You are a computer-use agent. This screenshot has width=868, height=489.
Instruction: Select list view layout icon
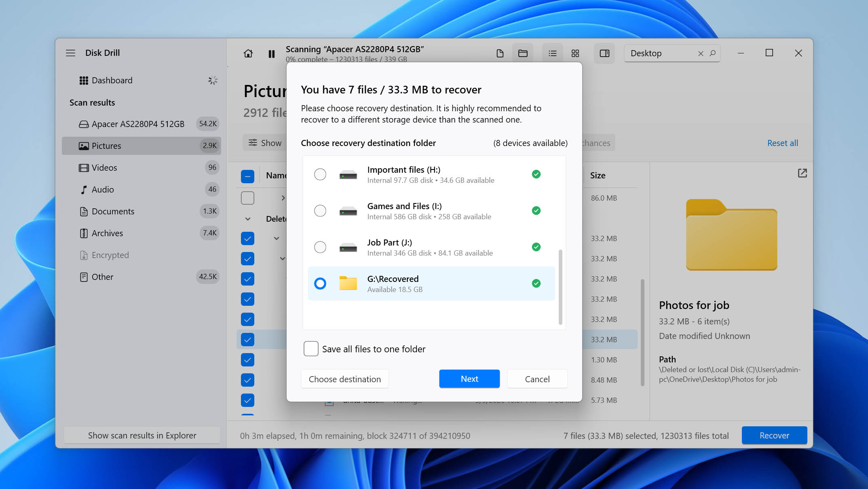pos(552,53)
